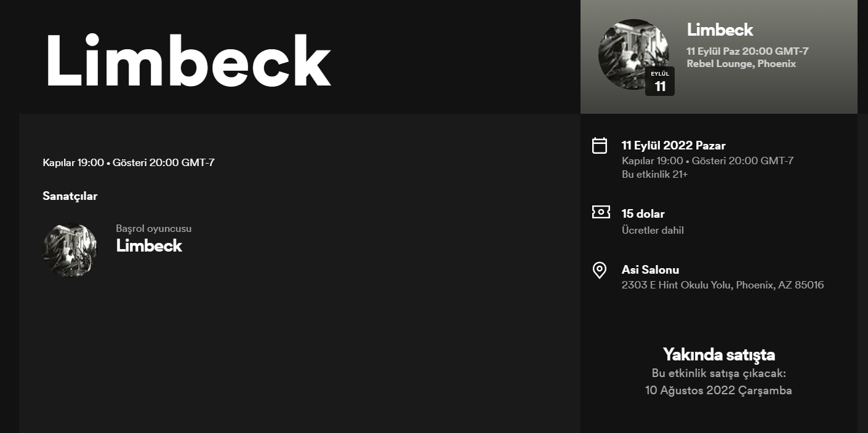Click the Ücretler dahil fee note

653,231
